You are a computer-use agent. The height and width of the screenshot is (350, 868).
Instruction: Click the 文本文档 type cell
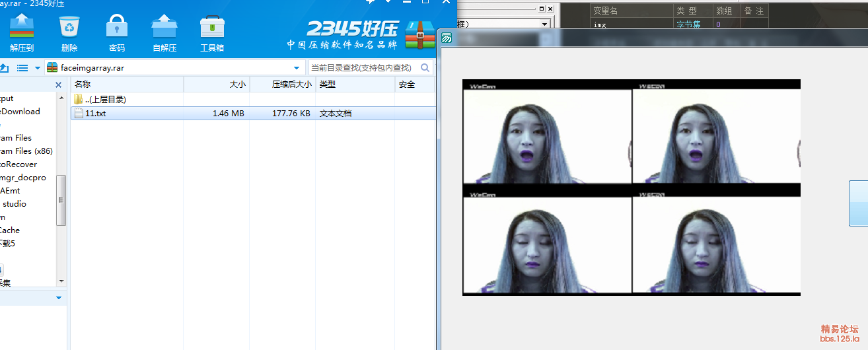(336, 114)
